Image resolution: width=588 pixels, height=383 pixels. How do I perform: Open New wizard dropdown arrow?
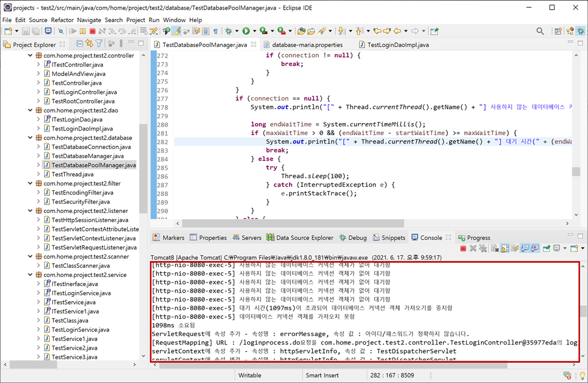point(16,31)
